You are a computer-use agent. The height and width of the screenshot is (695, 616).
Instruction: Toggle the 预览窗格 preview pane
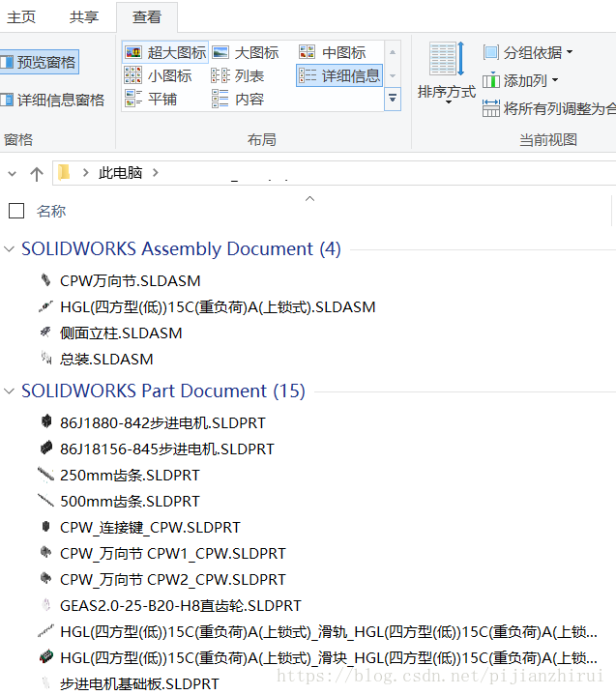pyautogui.click(x=39, y=62)
